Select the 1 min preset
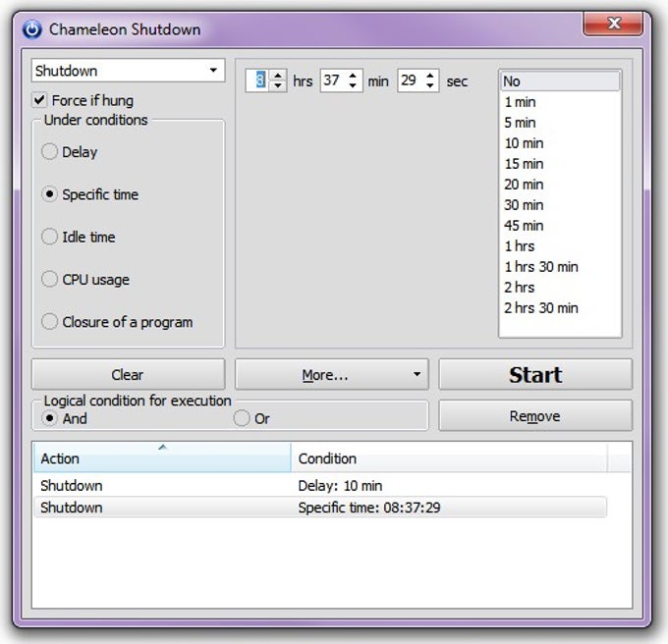The height and width of the screenshot is (644, 668). (x=560, y=102)
